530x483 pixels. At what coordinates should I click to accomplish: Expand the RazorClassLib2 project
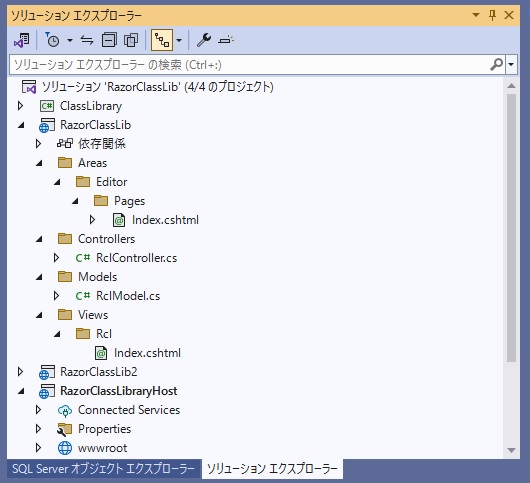tap(21, 372)
